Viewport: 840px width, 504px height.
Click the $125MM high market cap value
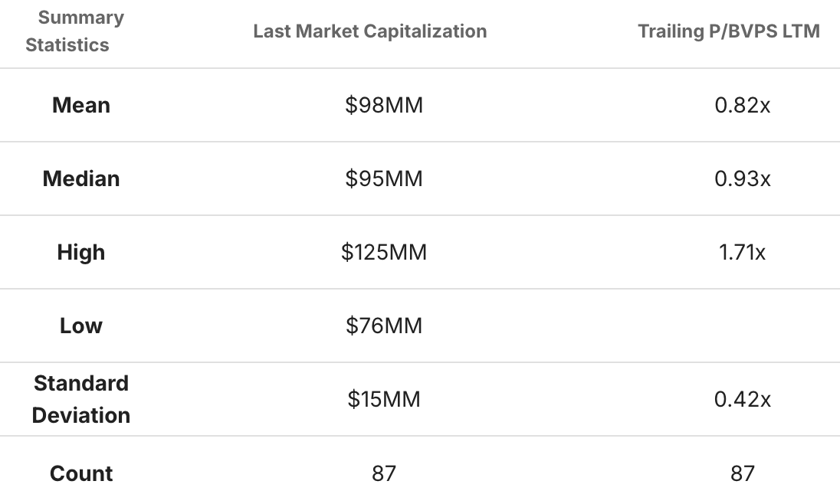point(384,252)
